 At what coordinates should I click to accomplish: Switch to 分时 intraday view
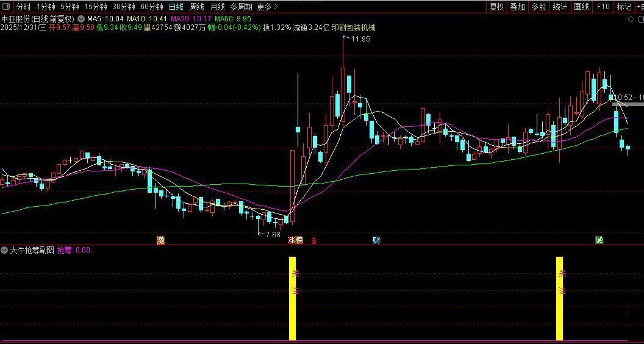(x=23, y=7)
